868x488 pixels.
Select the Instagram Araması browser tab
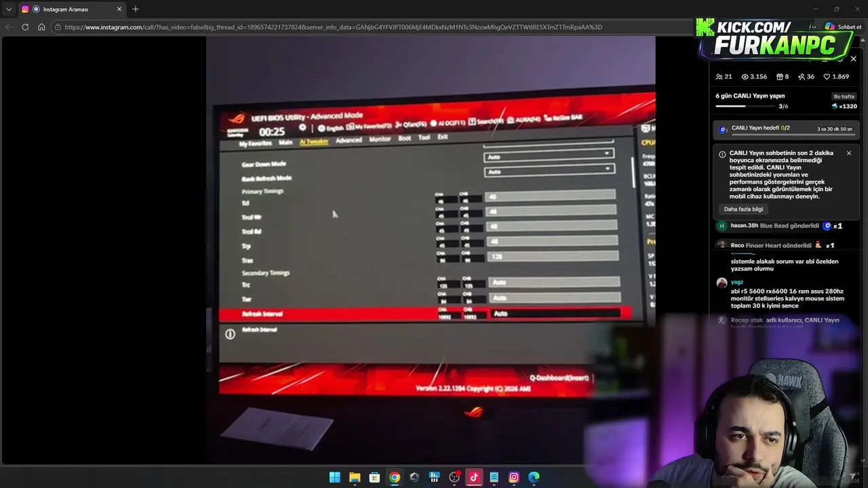pyautogui.click(x=71, y=9)
